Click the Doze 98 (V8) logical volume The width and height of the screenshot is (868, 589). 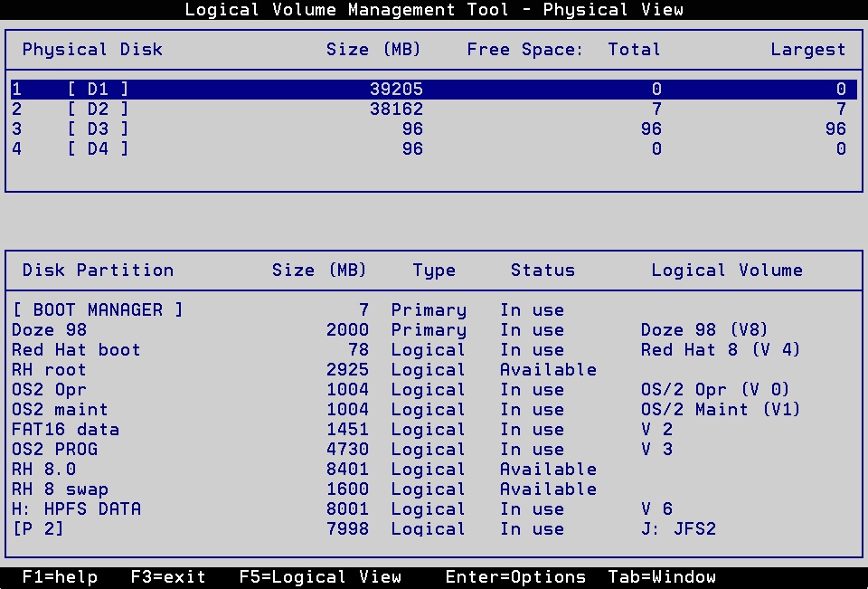(x=704, y=329)
